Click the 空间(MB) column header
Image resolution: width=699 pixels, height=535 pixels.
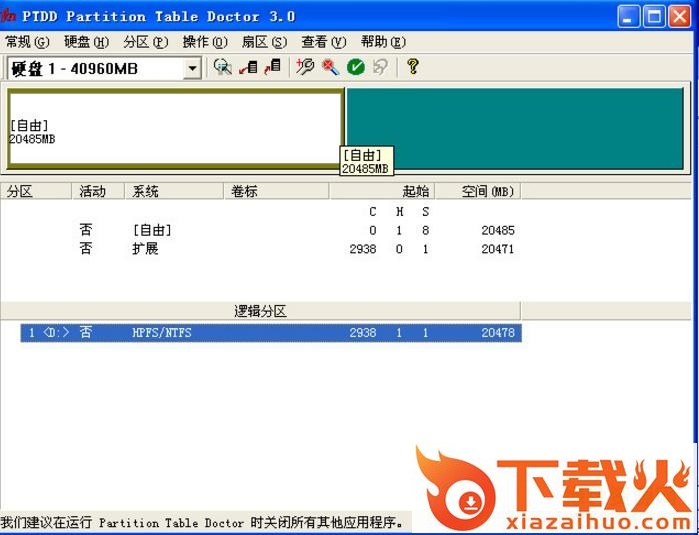[x=478, y=191]
